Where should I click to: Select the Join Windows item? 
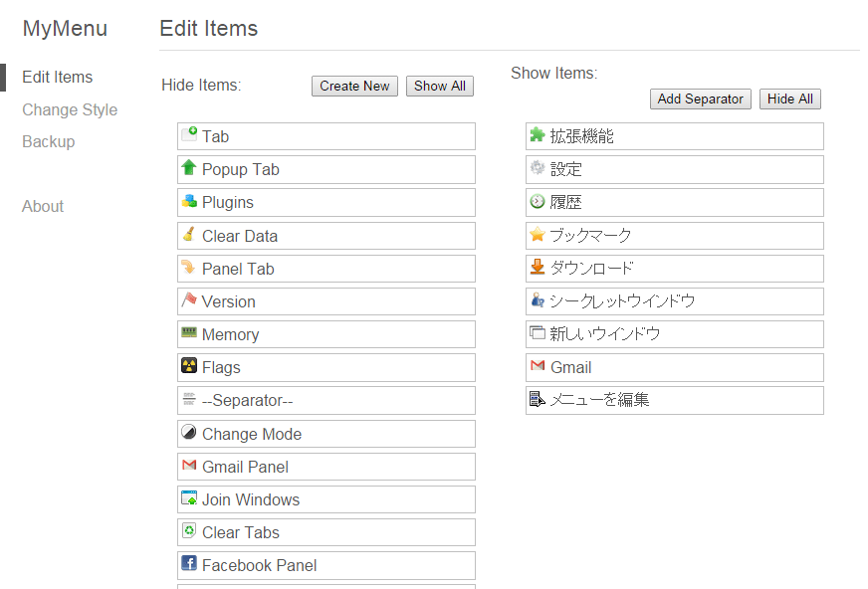pos(326,499)
